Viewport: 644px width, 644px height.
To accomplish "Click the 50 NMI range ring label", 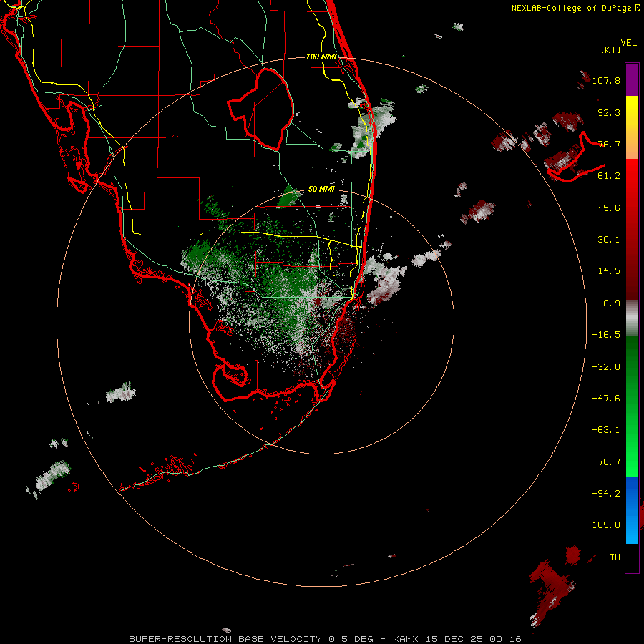I will click(x=321, y=189).
